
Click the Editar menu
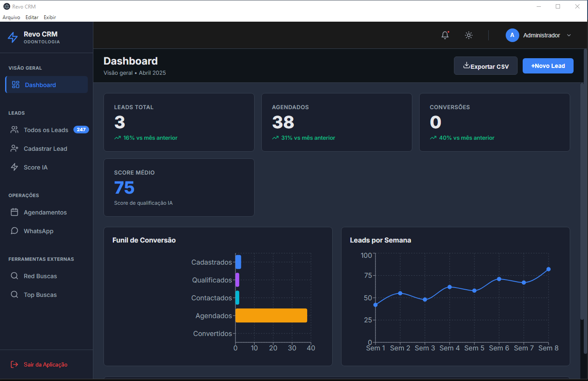click(x=32, y=17)
